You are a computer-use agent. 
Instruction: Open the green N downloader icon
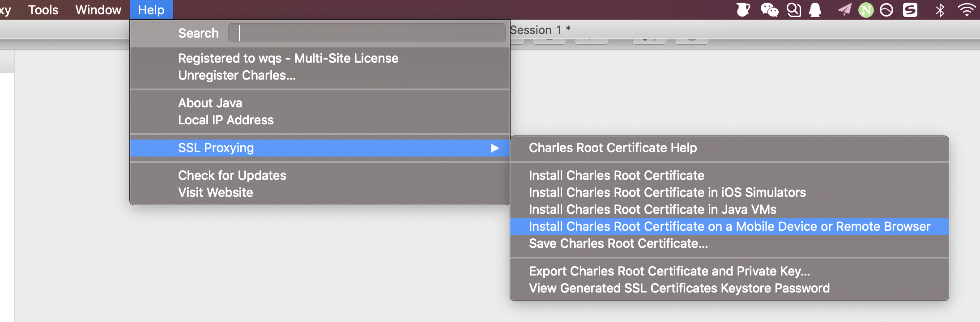tap(866, 10)
